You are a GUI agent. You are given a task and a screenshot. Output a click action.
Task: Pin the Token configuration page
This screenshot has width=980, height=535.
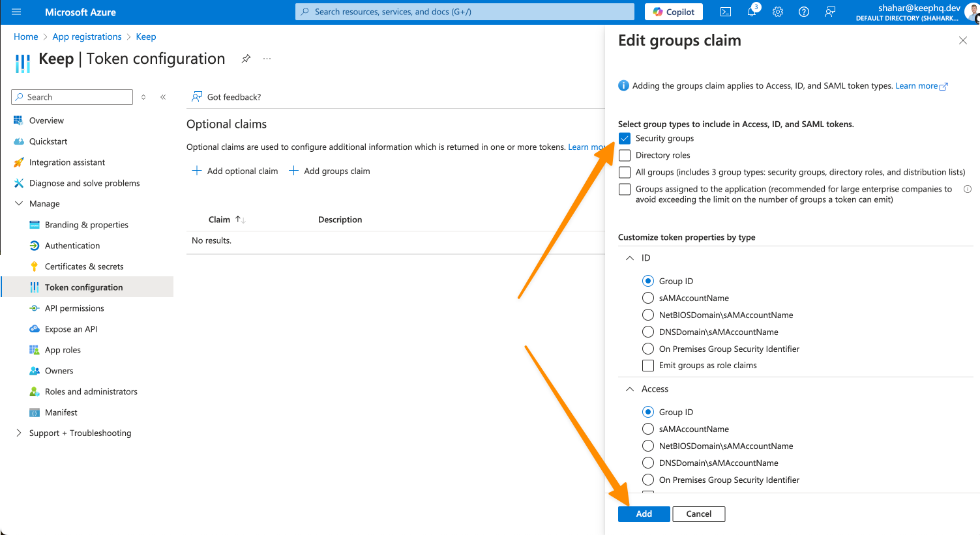(x=246, y=59)
